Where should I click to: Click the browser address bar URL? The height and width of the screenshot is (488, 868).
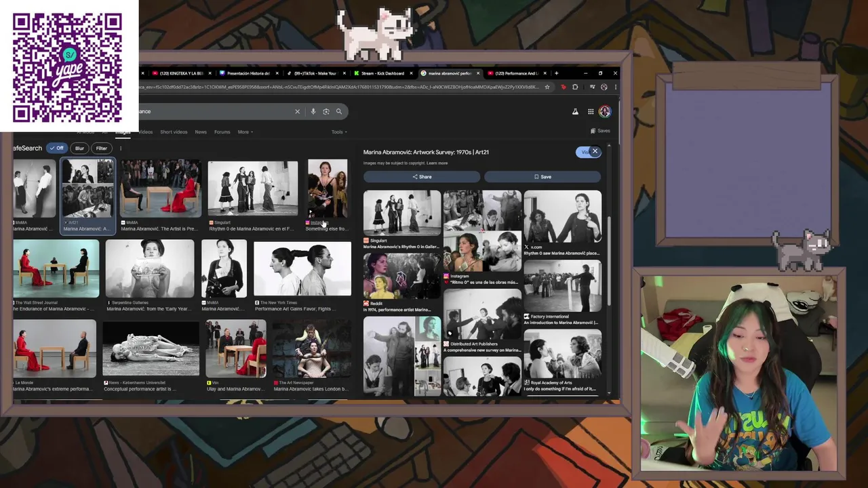point(339,87)
